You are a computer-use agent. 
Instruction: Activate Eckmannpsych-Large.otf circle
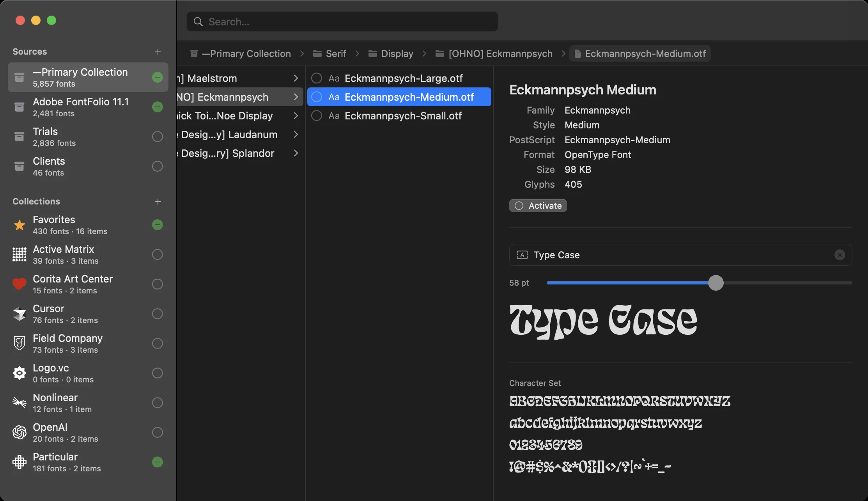click(x=317, y=78)
